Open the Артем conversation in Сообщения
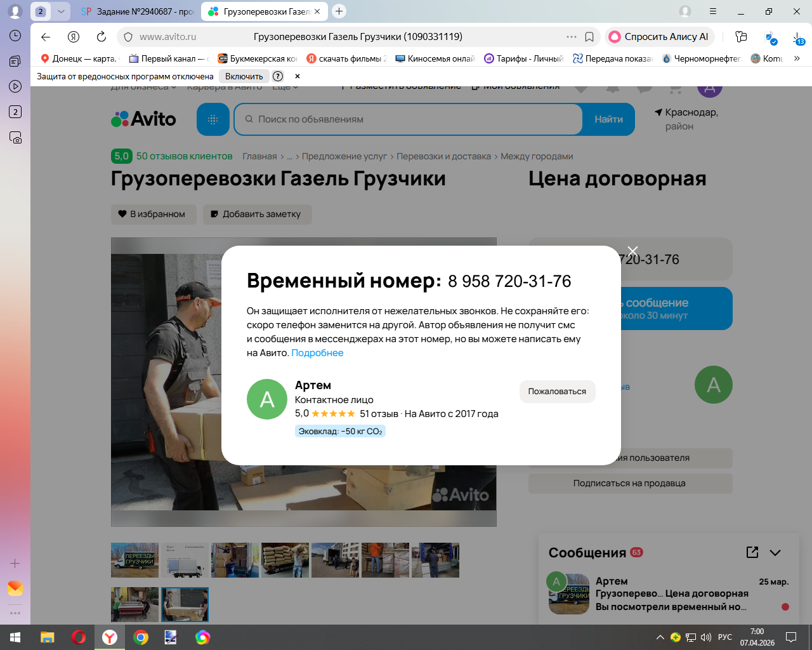This screenshot has height=650, width=812. (667, 594)
